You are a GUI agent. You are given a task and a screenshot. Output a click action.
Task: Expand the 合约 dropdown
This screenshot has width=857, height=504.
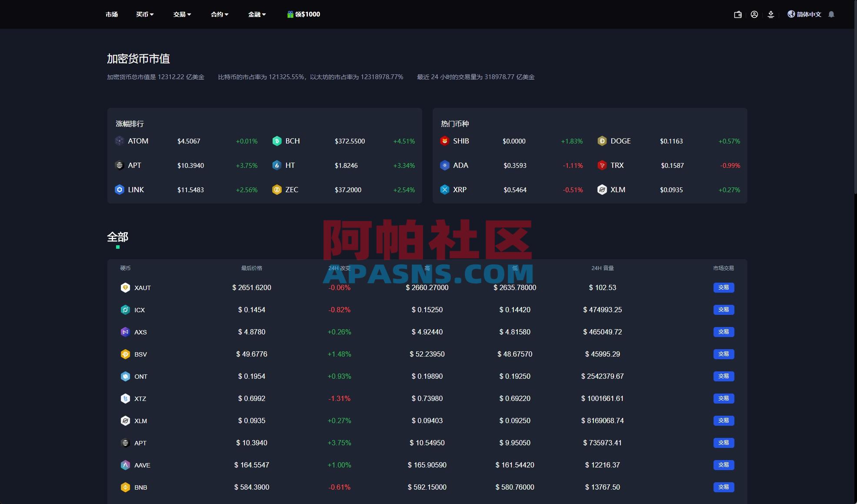coord(219,14)
